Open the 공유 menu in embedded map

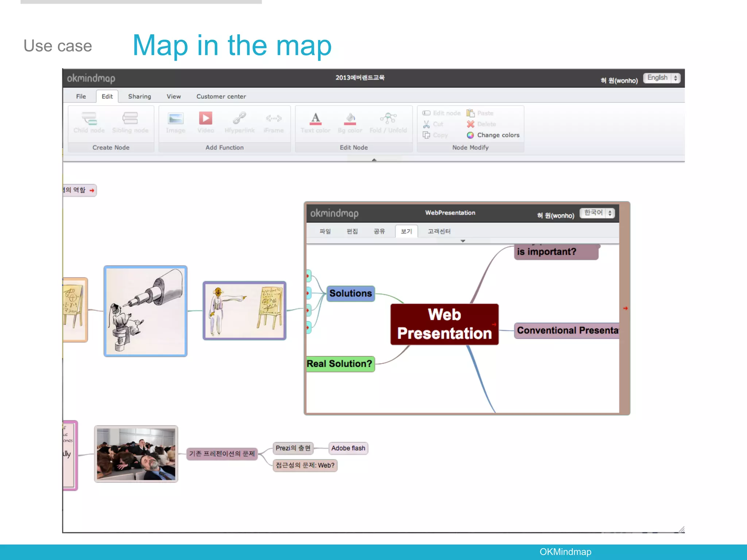(379, 231)
